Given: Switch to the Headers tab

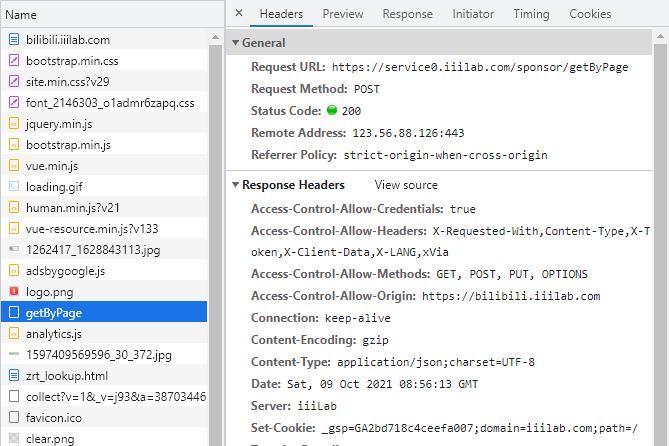Looking at the screenshot, I should click(281, 14).
